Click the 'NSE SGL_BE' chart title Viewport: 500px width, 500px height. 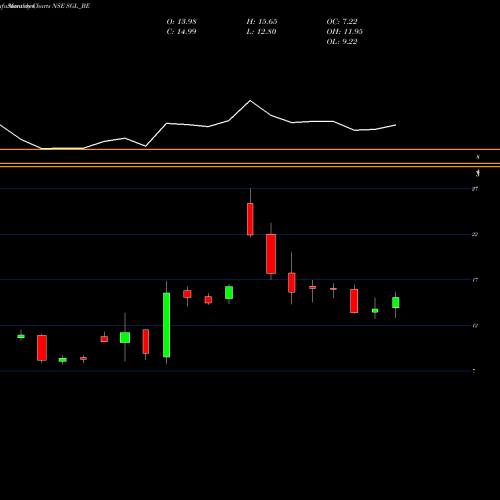coord(71,6)
